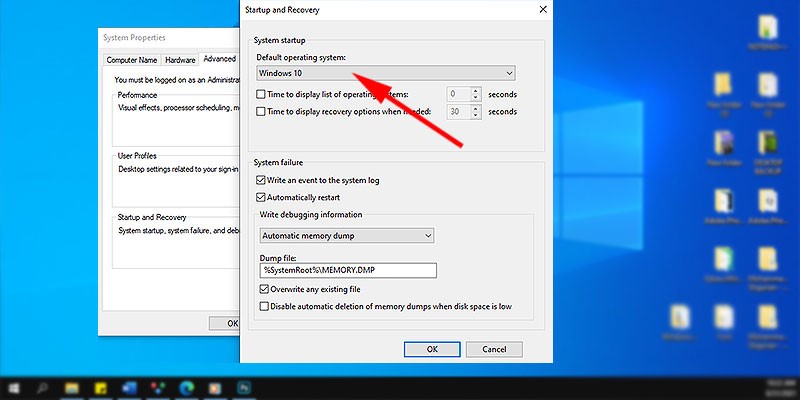Click the User Profiles group label
800x400 pixels.
137,156
